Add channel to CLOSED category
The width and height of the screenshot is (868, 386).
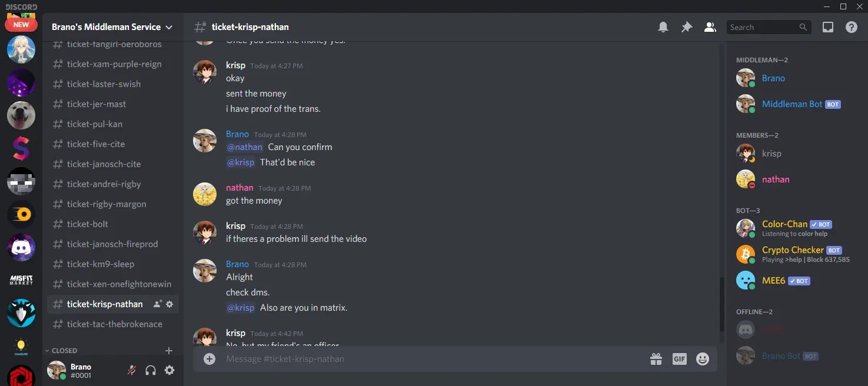coord(169,351)
